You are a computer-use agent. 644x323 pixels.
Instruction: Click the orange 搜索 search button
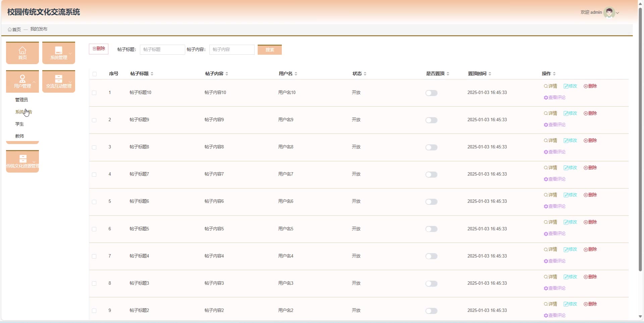(x=270, y=50)
